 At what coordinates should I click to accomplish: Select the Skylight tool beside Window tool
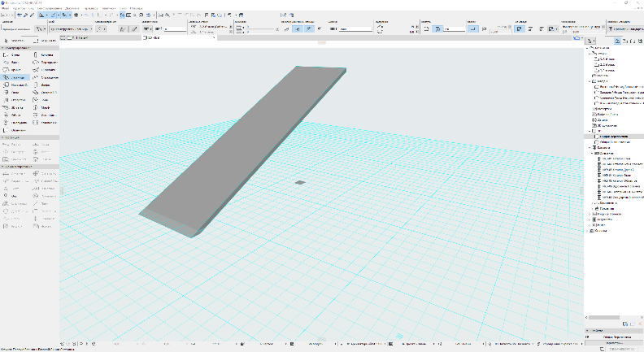pyautogui.click(x=46, y=93)
